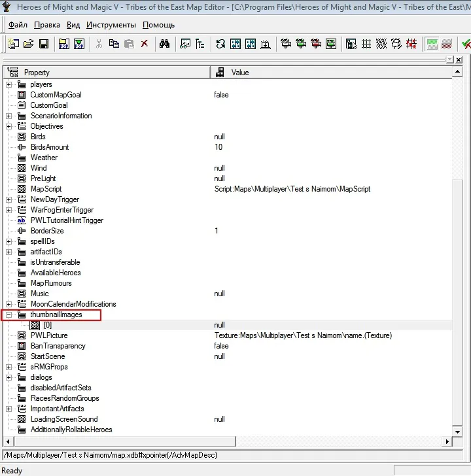
Task: Select the LoadingScreenSound property
Action: click(x=64, y=419)
